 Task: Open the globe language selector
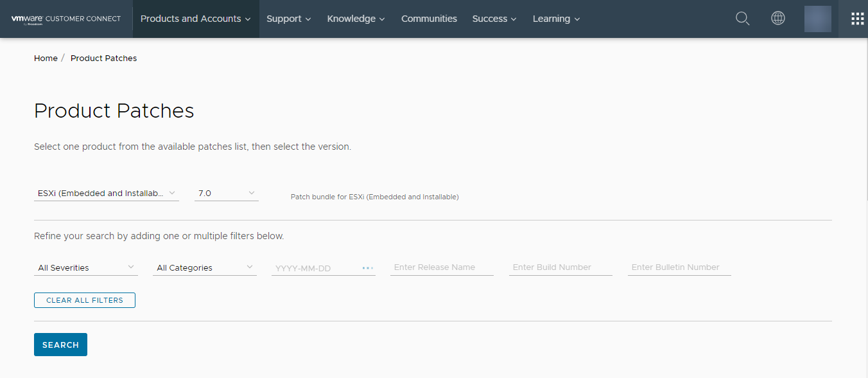[x=778, y=19]
